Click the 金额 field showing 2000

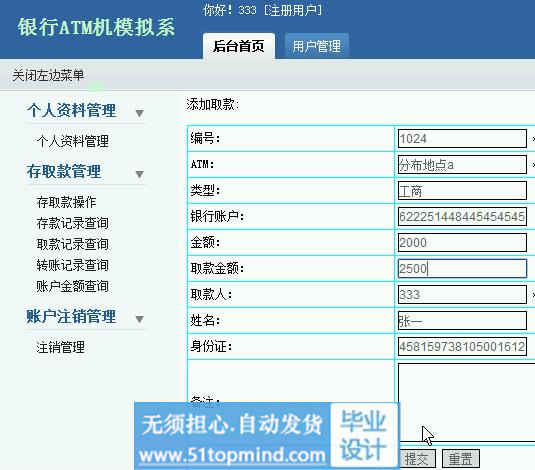462,243
